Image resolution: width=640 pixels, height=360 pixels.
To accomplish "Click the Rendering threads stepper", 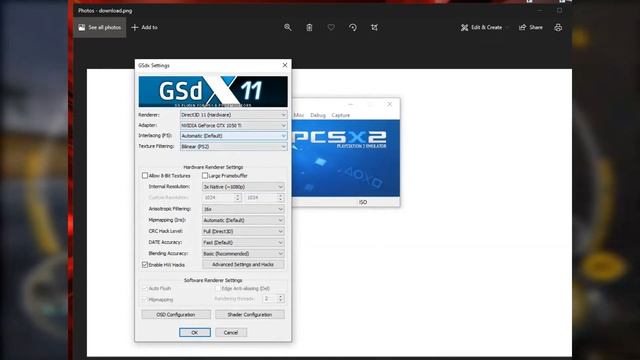I will (x=280, y=299).
